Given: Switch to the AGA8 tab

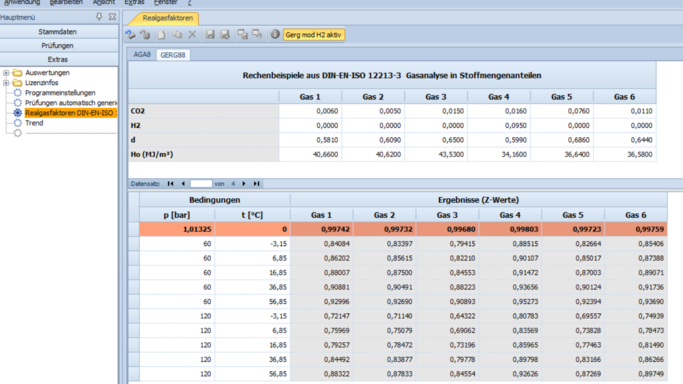Looking at the screenshot, I should point(142,54).
